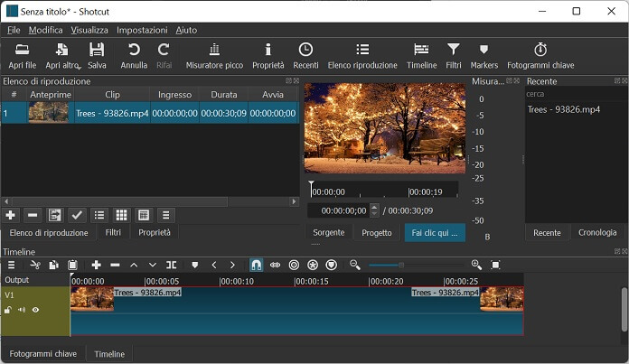Screen dimensions: 629x364
Task: Split clip at playhead icon
Action: click(x=172, y=265)
